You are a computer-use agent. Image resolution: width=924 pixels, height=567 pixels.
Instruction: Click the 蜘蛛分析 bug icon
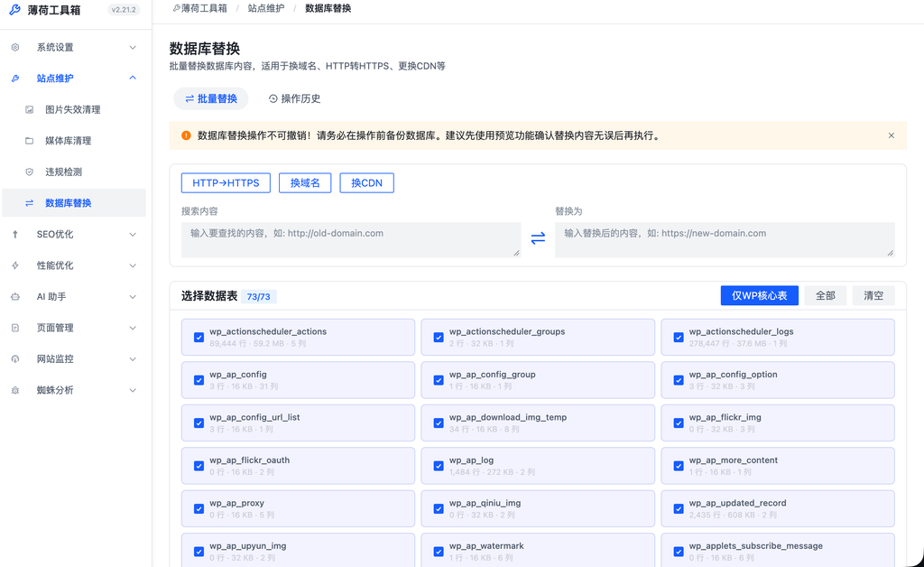(x=15, y=391)
